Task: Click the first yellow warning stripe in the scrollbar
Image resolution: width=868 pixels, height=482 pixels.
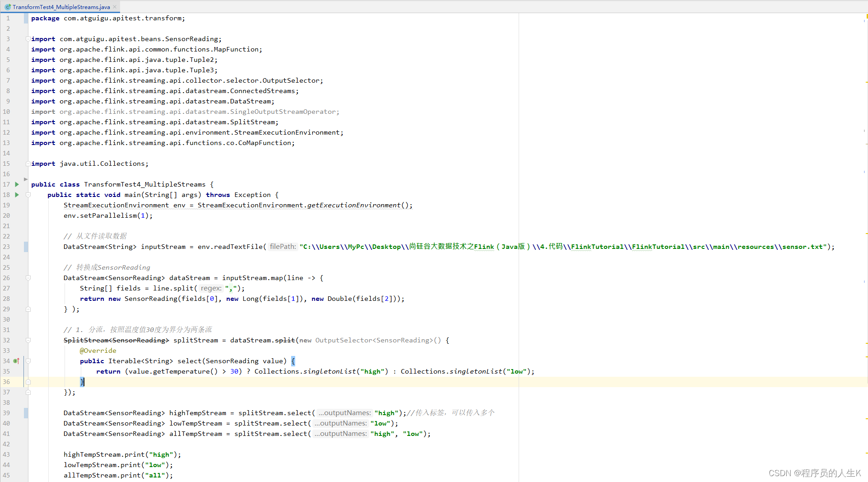Action: click(x=866, y=82)
